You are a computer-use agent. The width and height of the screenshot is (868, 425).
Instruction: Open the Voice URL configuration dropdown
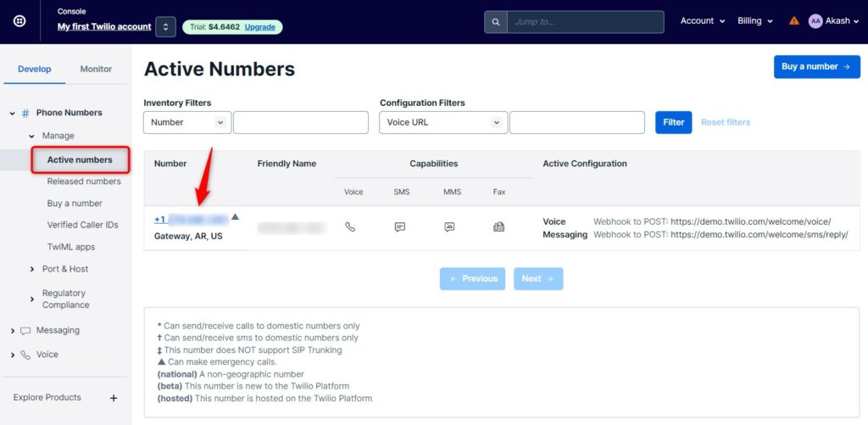click(442, 122)
